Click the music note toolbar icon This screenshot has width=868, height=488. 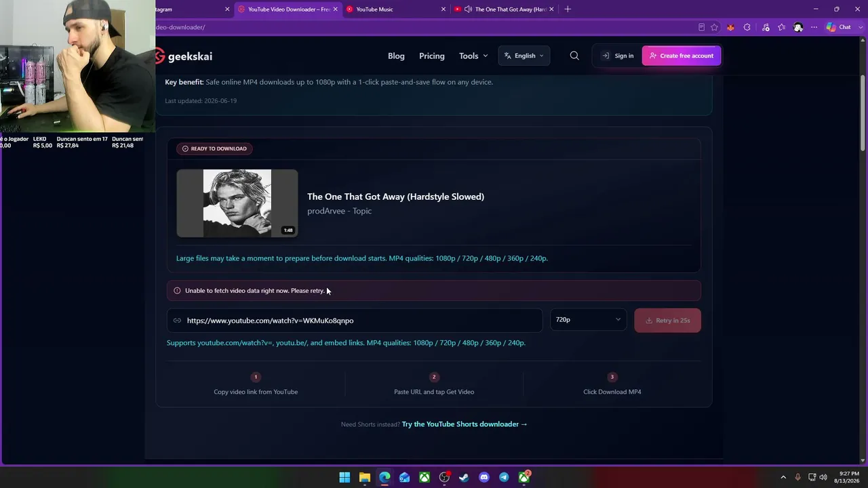[x=766, y=27]
